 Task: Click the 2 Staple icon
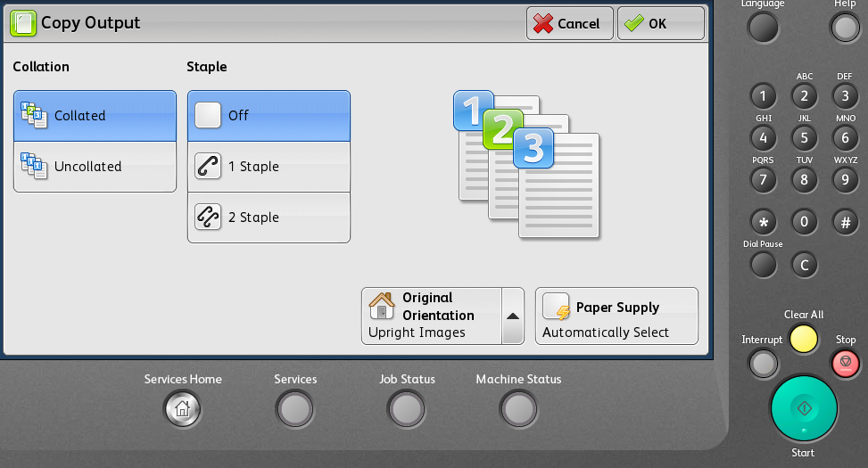[x=208, y=217]
